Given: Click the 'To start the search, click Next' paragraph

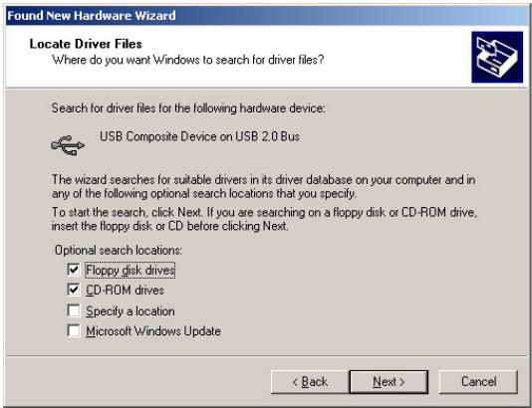Looking at the screenshot, I should 265,219.
